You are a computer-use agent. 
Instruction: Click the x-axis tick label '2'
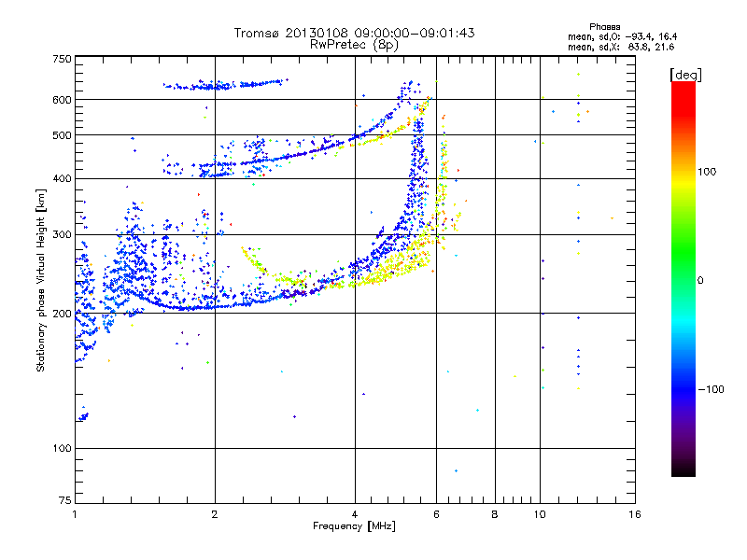(215, 514)
